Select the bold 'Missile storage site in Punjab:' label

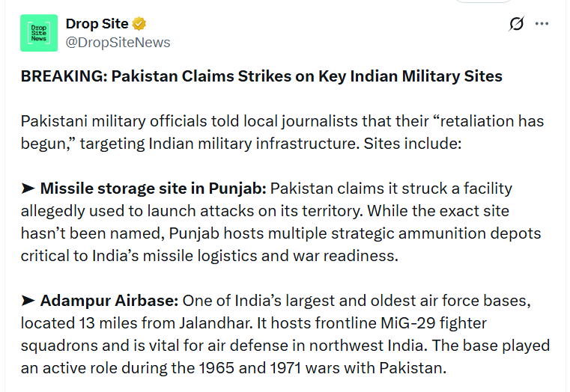coord(153,189)
